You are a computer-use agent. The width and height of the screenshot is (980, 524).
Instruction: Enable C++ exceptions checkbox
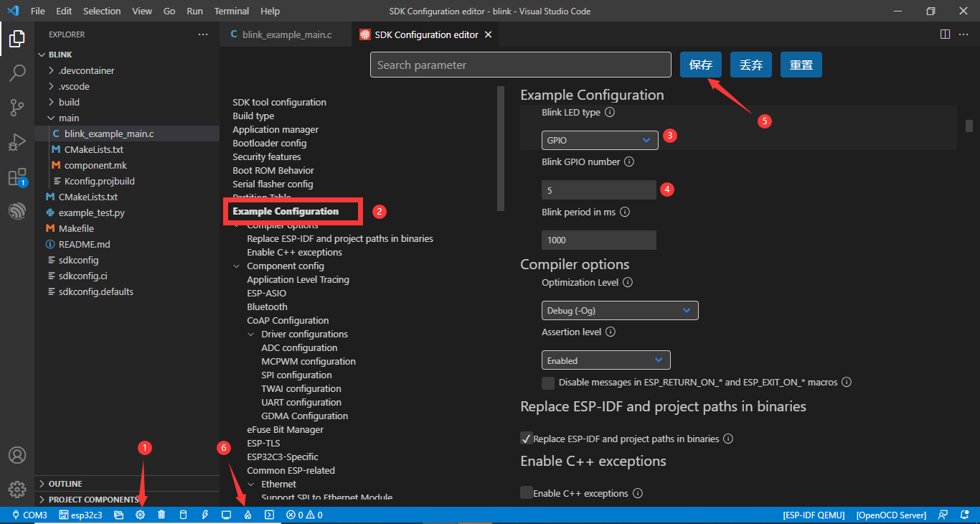pos(527,492)
